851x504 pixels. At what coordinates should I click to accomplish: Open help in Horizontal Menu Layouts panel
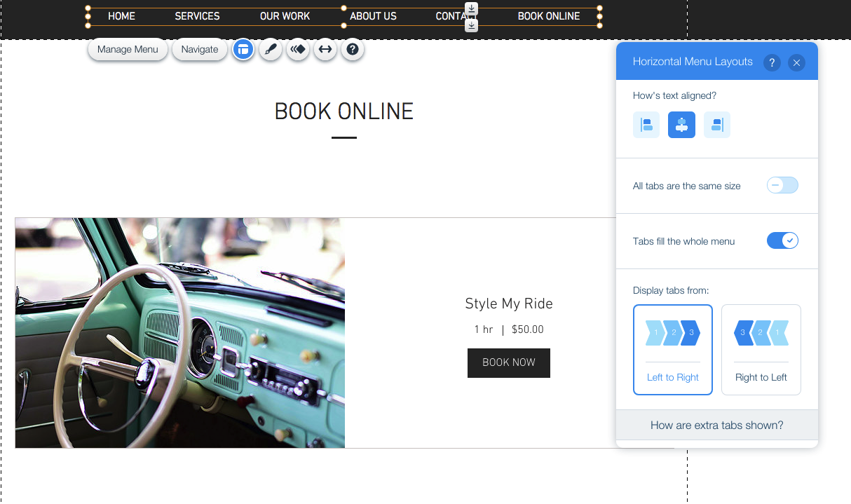(772, 62)
